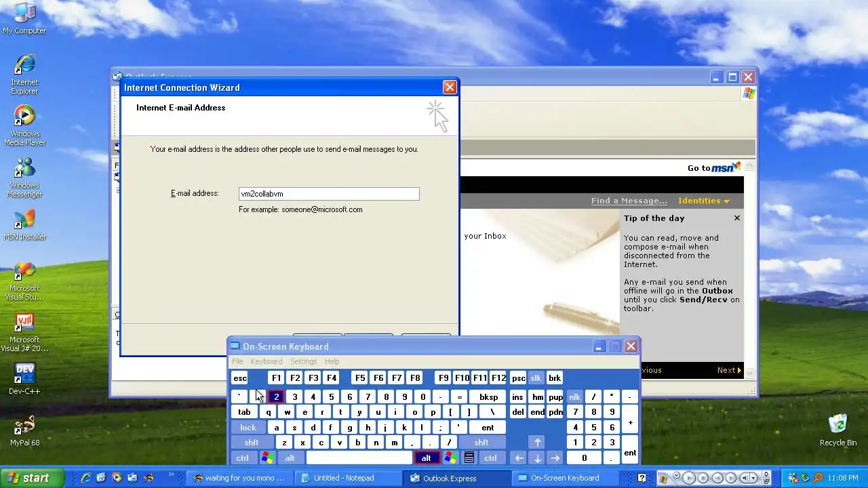Click the Go to msn link

click(x=713, y=167)
